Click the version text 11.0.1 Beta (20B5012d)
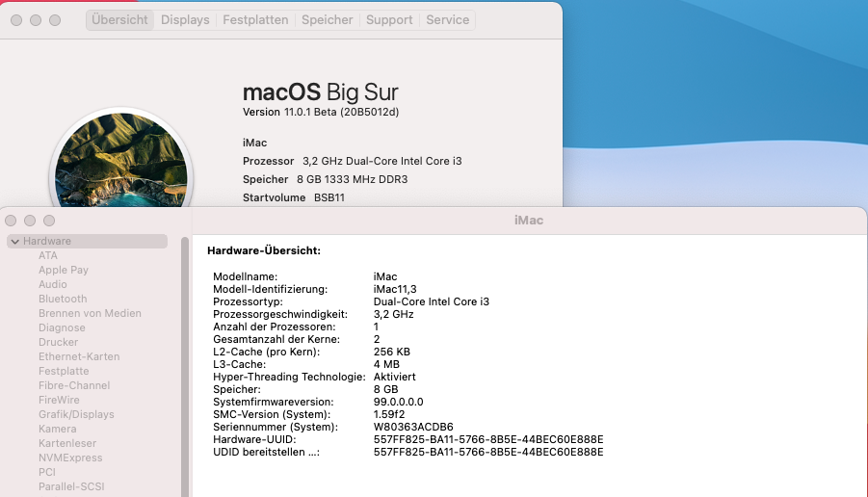 [x=341, y=112]
